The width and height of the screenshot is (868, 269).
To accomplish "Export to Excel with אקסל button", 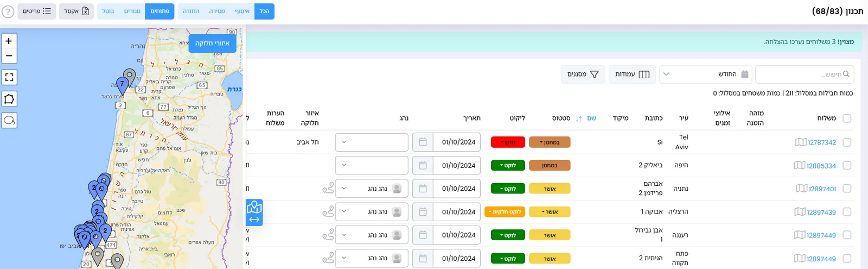I will pyautogui.click(x=76, y=11).
